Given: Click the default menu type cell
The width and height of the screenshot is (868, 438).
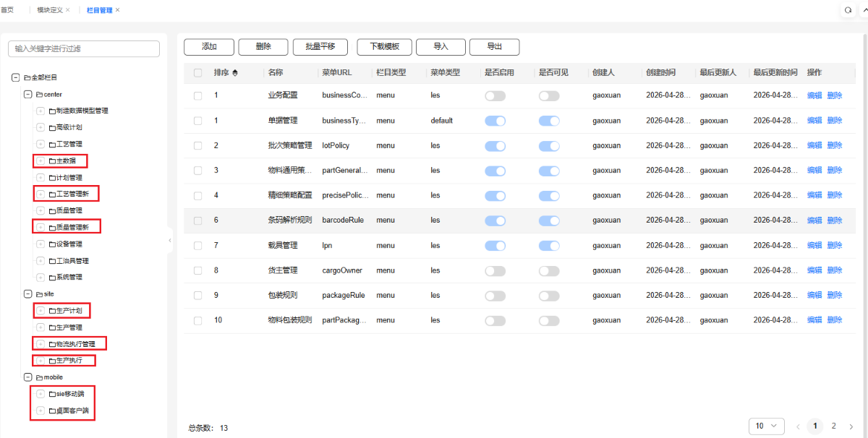Looking at the screenshot, I should [x=442, y=121].
